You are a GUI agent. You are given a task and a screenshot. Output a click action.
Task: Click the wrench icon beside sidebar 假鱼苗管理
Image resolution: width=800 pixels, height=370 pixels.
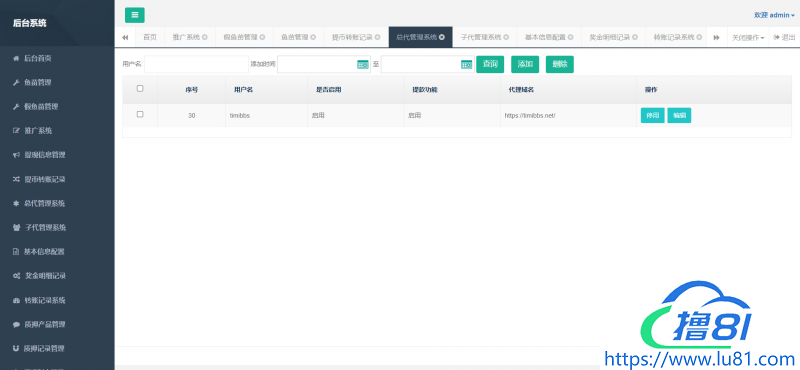(x=16, y=107)
